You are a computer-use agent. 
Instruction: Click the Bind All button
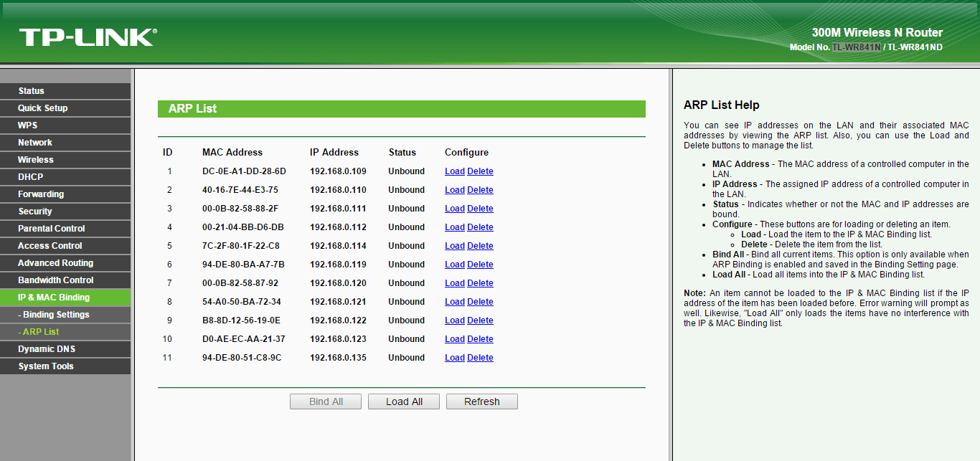(x=326, y=401)
